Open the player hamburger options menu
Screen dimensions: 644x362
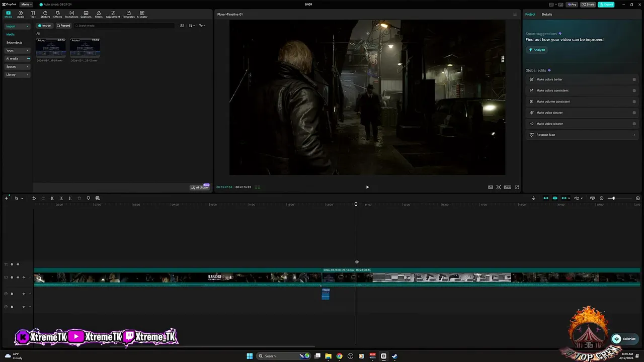click(515, 14)
